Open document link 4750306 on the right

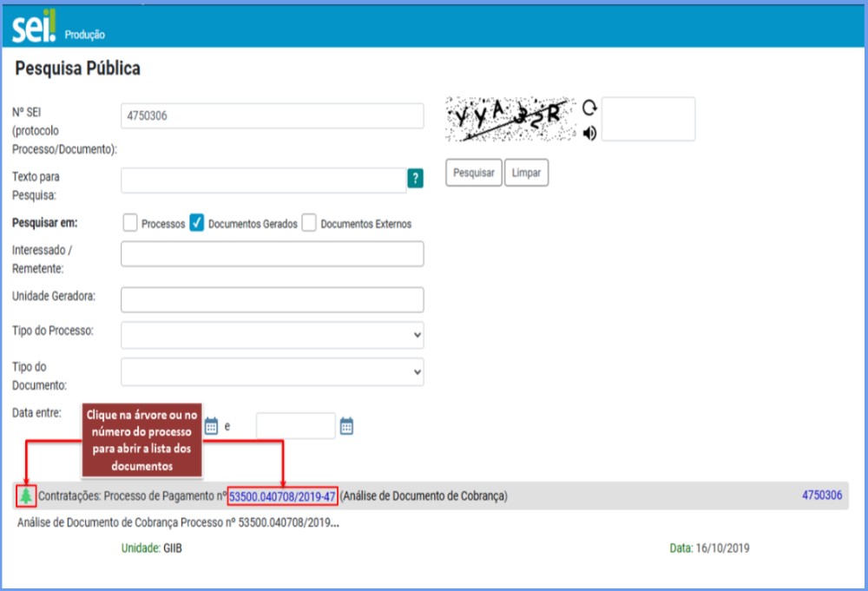pos(821,496)
